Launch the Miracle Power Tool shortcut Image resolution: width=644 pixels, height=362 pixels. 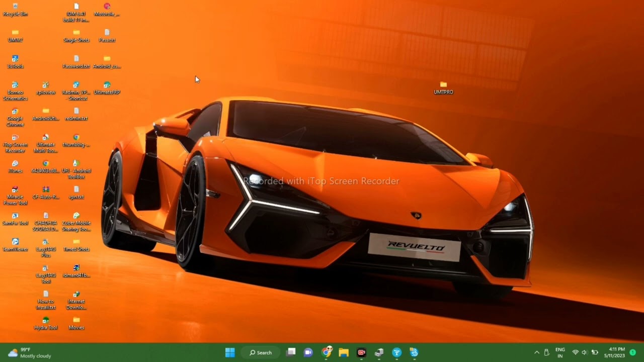[x=15, y=196]
